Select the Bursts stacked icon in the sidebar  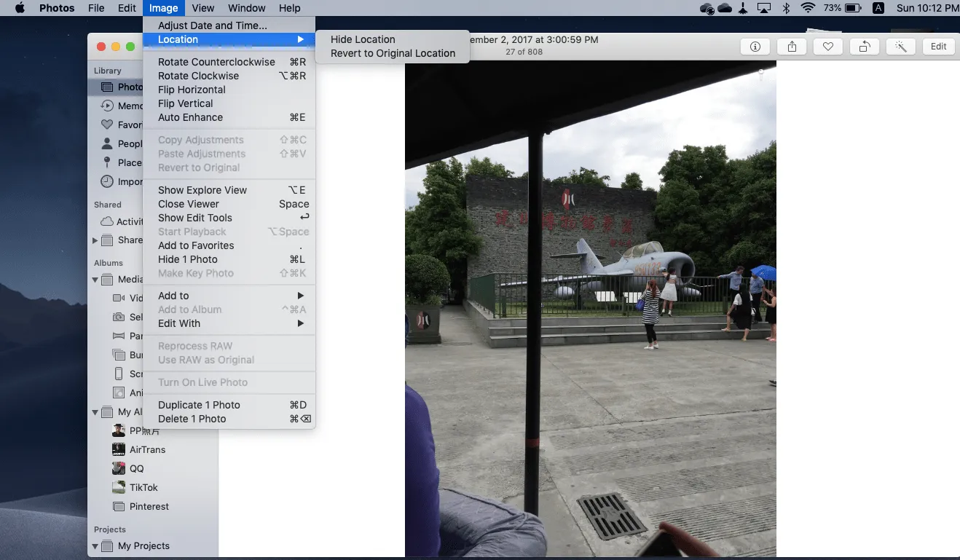pyautogui.click(x=119, y=355)
